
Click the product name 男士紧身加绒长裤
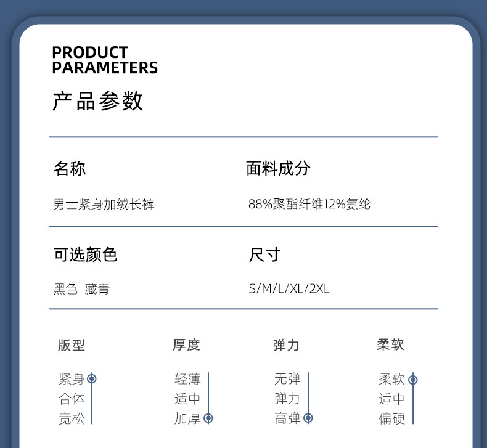(104, 204)
